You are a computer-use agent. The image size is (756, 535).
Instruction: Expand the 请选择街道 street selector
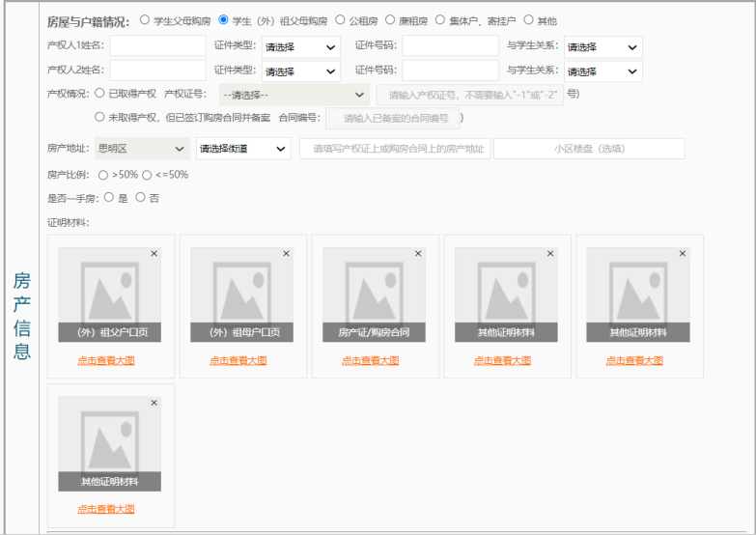click(242, 149)
